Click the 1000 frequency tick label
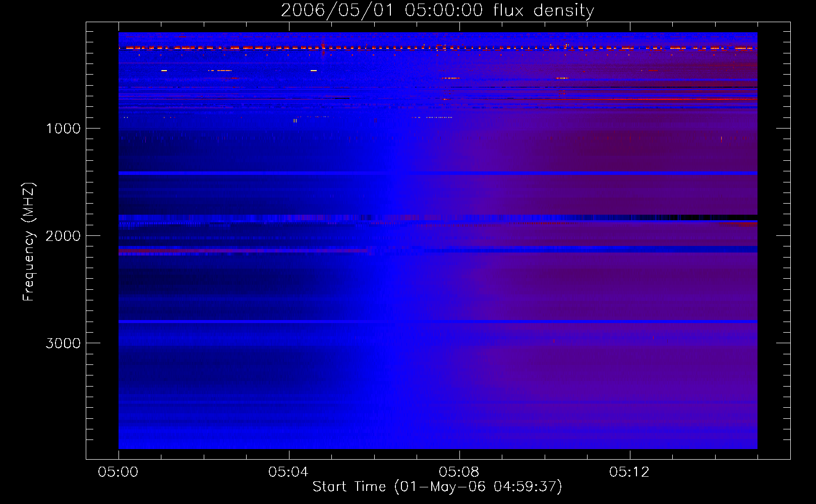Viewport: 816px width, 504px height. 63,128
